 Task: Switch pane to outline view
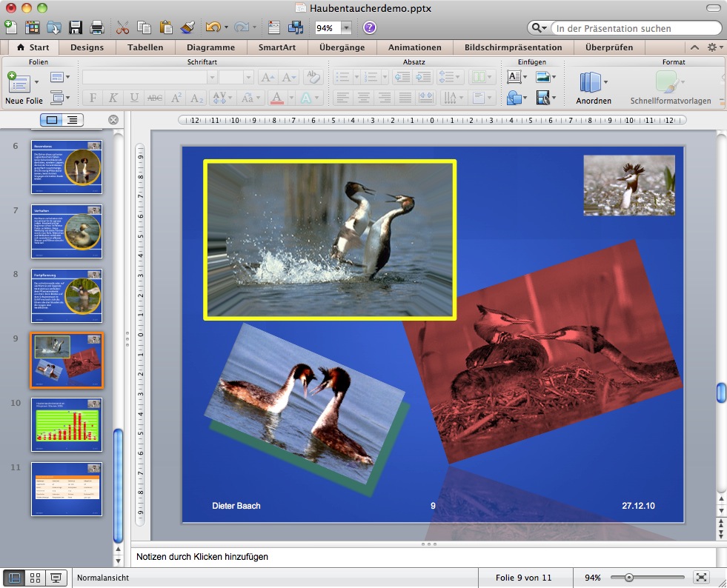point(72,120)
